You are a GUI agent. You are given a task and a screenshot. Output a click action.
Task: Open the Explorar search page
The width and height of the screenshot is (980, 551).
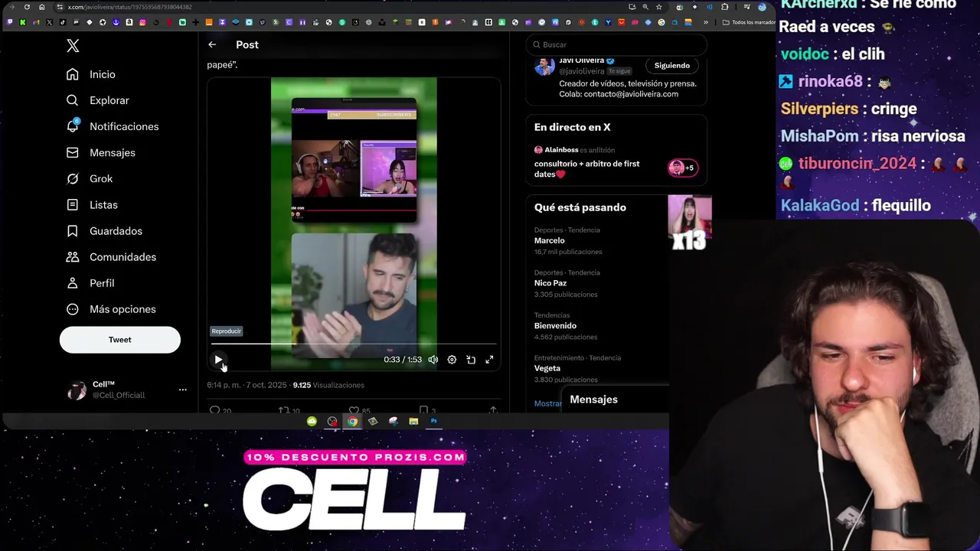pyautogui.click(x=97, y=100)
